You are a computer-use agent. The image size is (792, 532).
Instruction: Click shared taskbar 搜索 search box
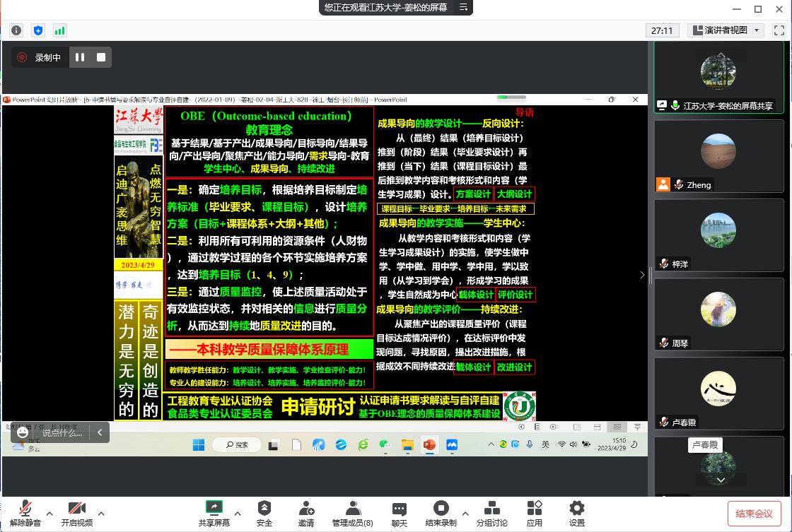pos(236,444)
